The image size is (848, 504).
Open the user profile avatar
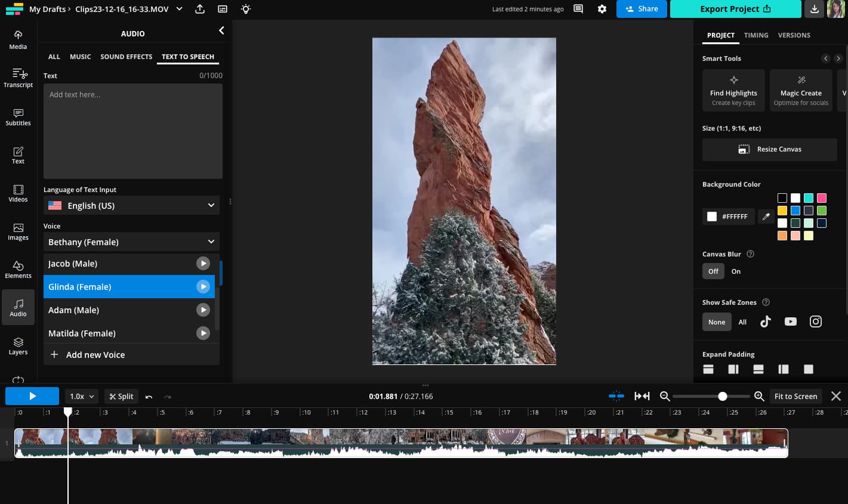coord(835,9)
